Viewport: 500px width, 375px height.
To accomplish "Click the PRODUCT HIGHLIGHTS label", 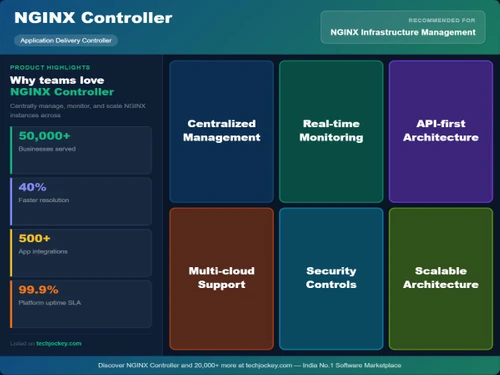I will pyautogui.click(x=50, y=67).
